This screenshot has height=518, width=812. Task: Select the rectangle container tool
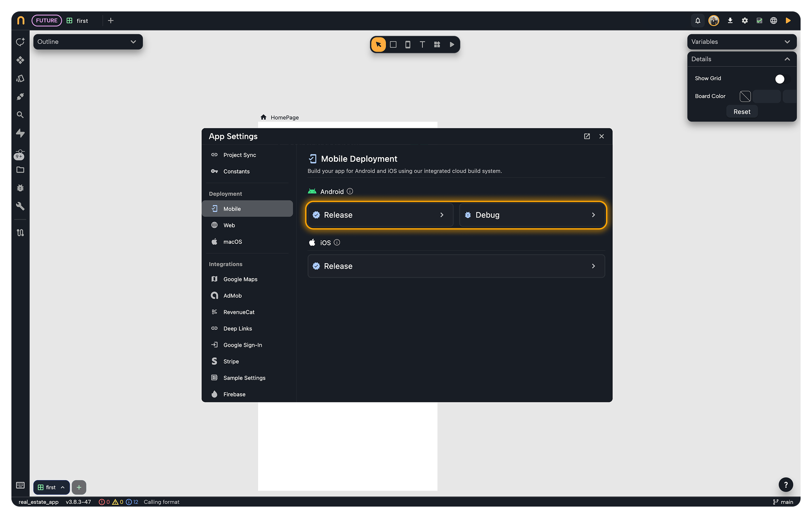click(x=393, y=44)
